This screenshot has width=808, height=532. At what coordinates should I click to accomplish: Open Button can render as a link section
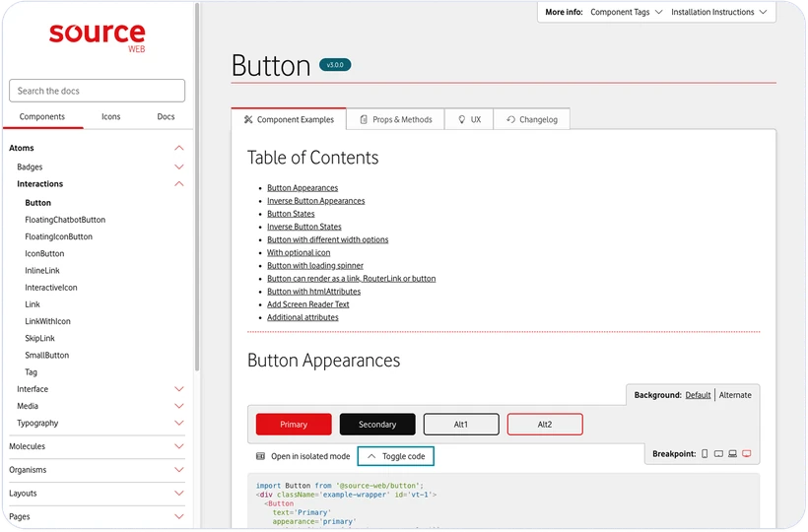(x=352, y=279)
